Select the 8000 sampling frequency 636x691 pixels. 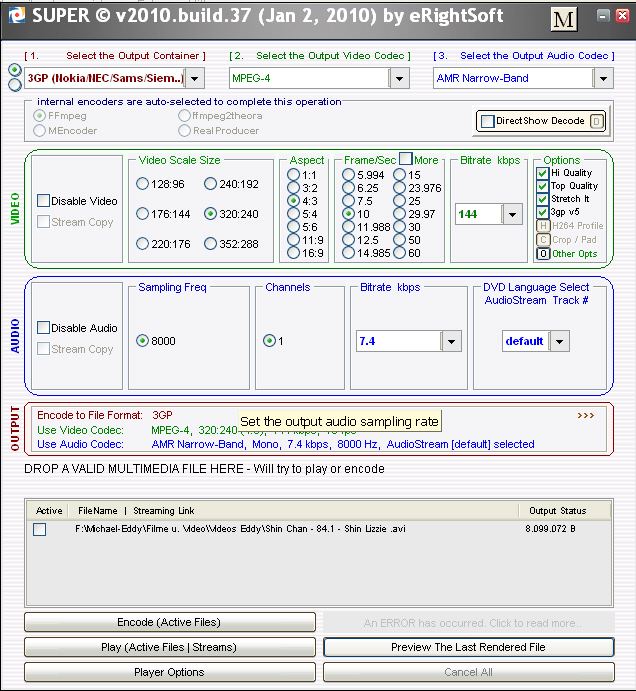pos(142,341)
